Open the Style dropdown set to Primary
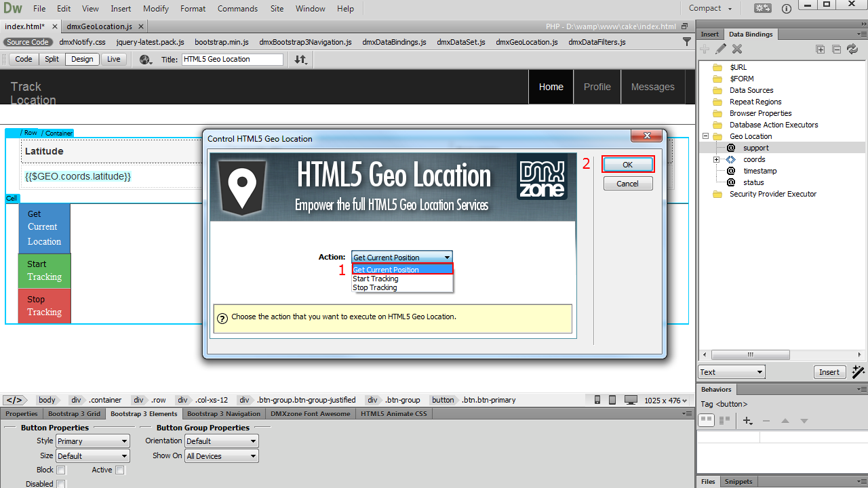 [x=92, y=441]
